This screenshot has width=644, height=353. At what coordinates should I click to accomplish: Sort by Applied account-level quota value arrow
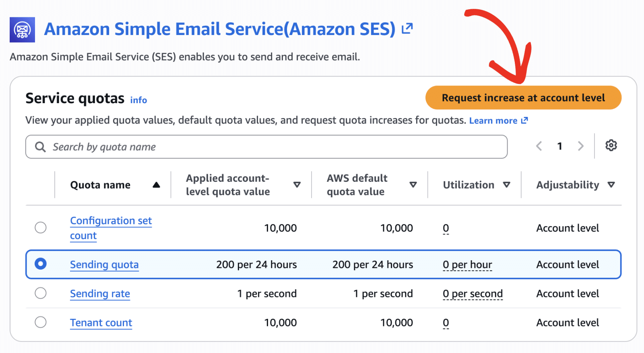[297, 185]
